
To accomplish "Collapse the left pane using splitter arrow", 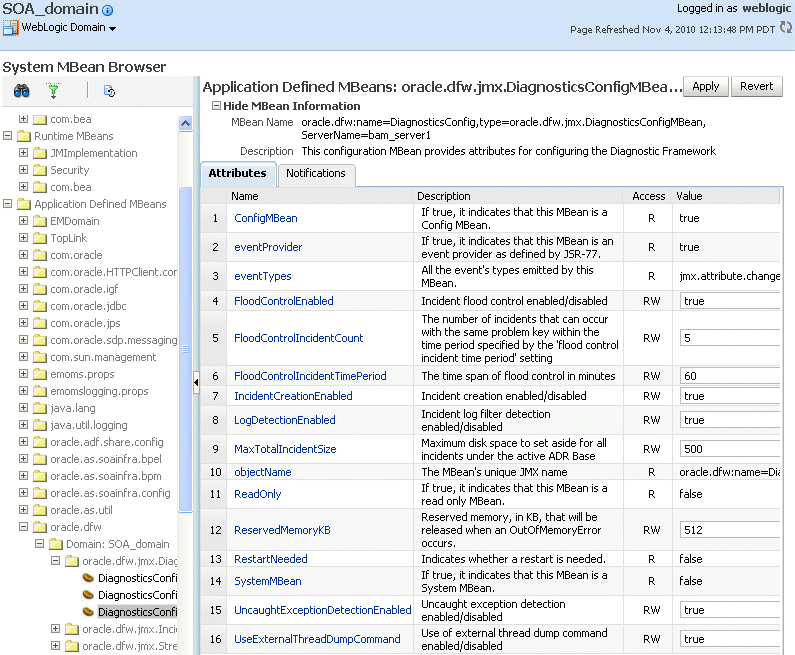I will click(196, 382).
